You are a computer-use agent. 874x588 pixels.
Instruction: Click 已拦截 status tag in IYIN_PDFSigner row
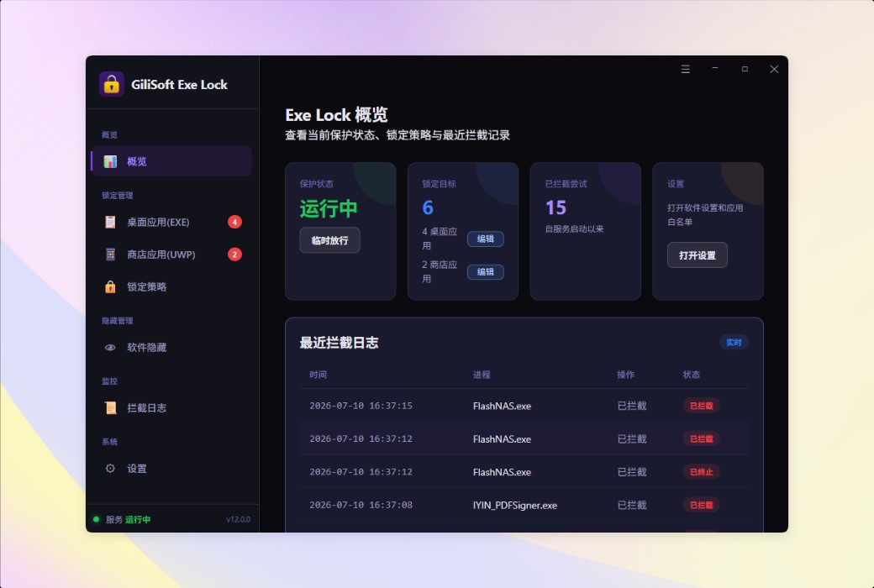(x=701, y=505)
